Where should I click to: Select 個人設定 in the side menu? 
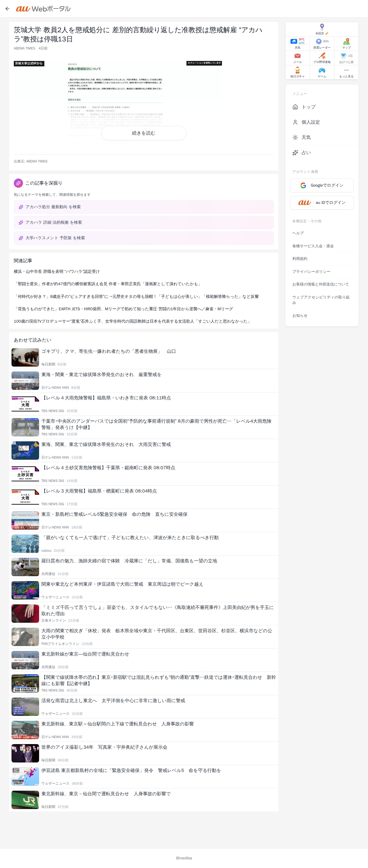click(x=322, y=122)
